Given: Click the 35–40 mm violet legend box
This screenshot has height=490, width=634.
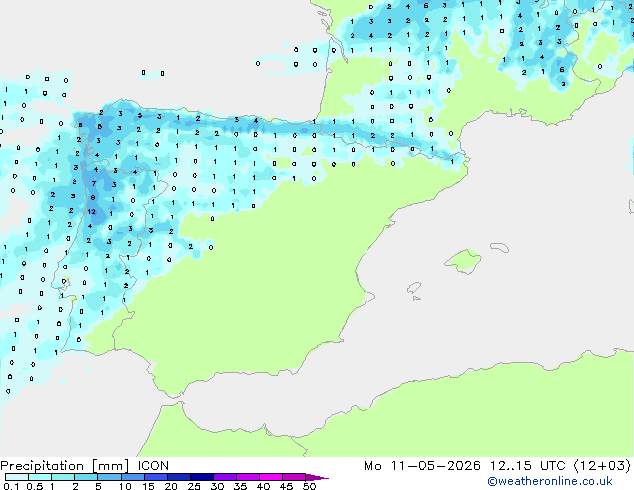Looking at the screenshot, I should coord(247,477).
